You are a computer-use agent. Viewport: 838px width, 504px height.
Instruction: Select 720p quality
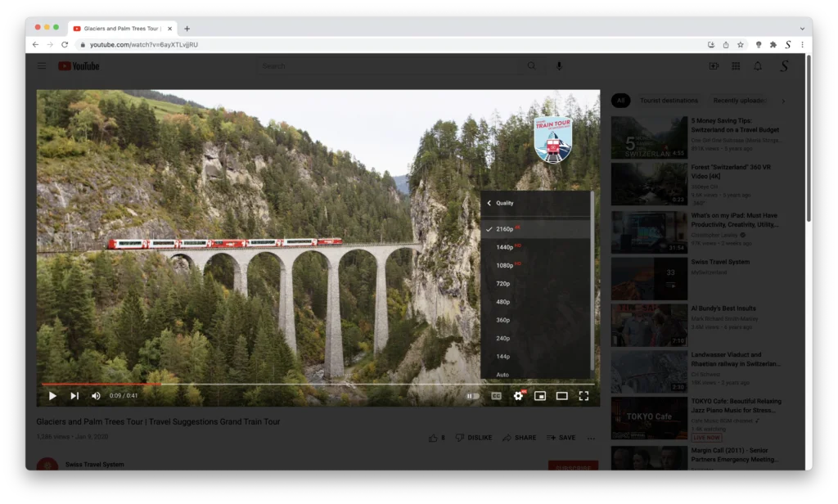pos(535,284)
